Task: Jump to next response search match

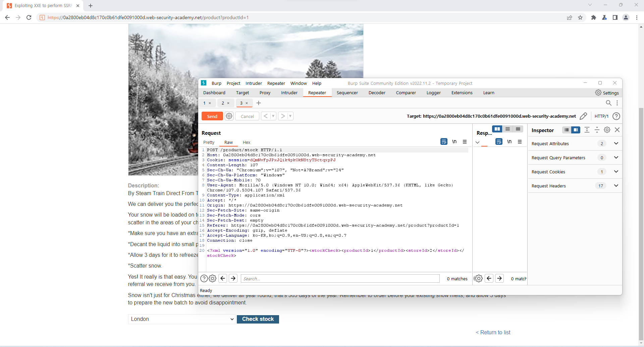Action: click(x=499, y=278)
